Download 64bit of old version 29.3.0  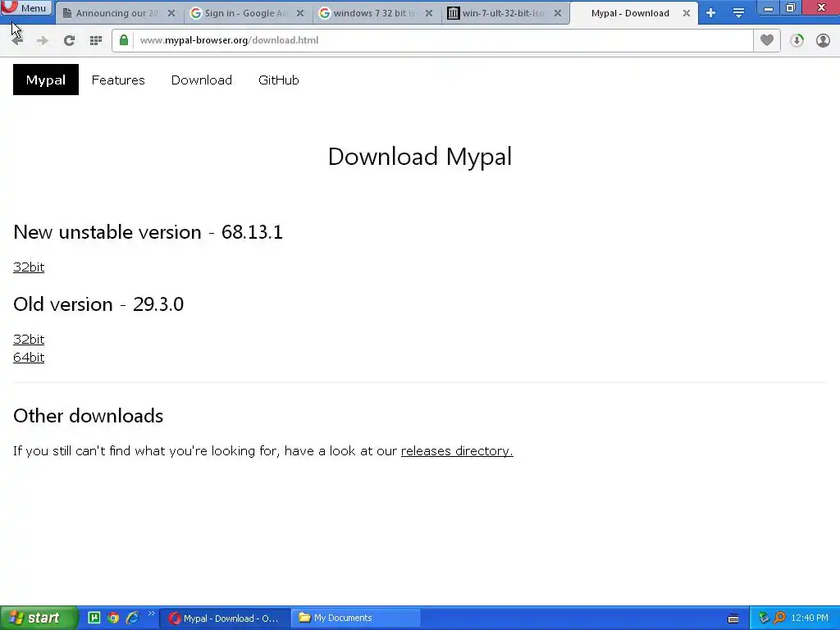pos(29,358)
